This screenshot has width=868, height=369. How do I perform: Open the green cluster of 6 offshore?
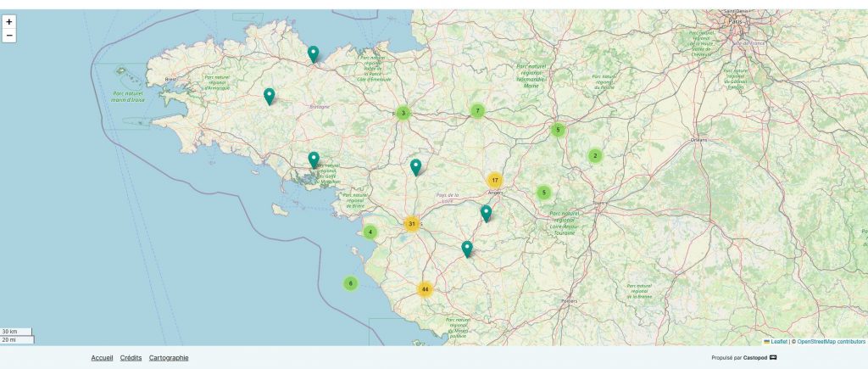click(350, 283)
